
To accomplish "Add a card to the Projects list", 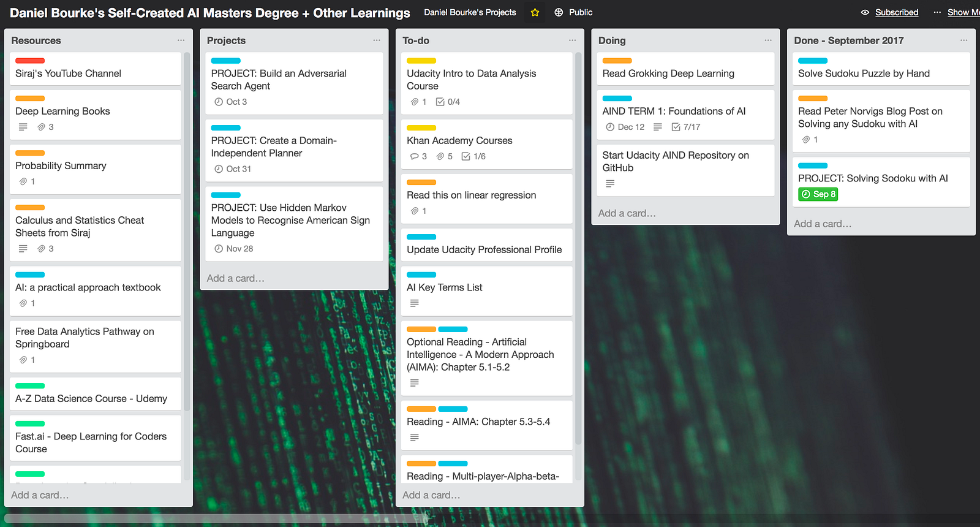I will [x=235, y=278].
